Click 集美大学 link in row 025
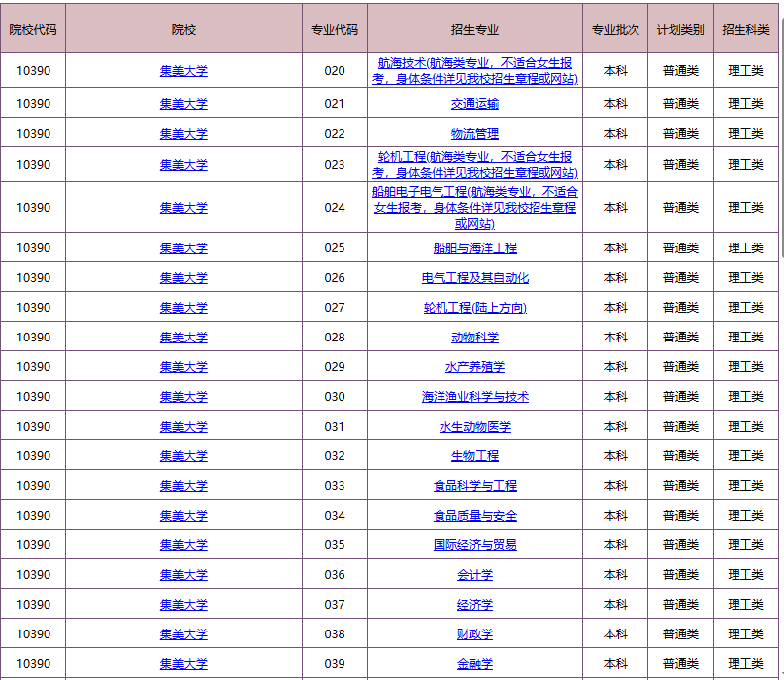The height and width of the screenshot is (680, 784). pyautogui.click(x=183, y=248)
